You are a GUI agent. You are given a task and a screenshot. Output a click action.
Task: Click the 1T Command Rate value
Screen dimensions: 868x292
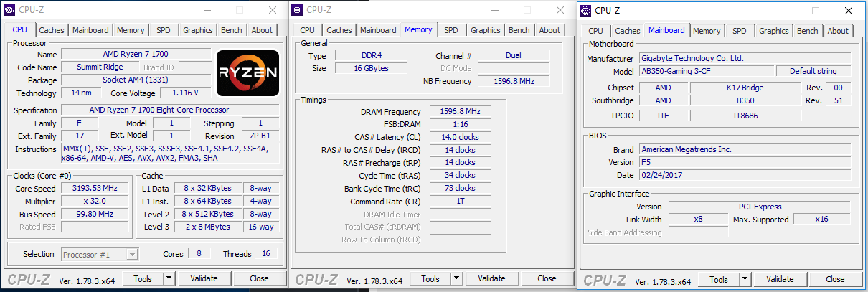tap(460, 202)
